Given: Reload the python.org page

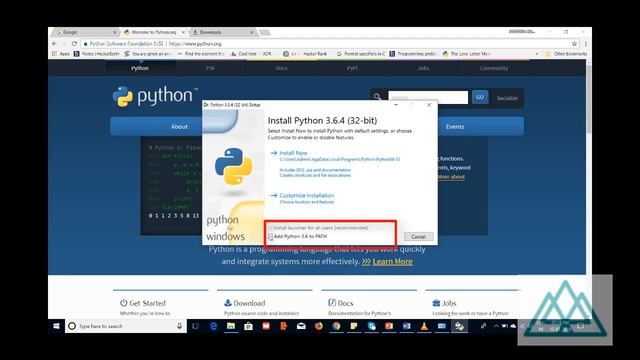Looking at the screenshot, I should point(74,43).
